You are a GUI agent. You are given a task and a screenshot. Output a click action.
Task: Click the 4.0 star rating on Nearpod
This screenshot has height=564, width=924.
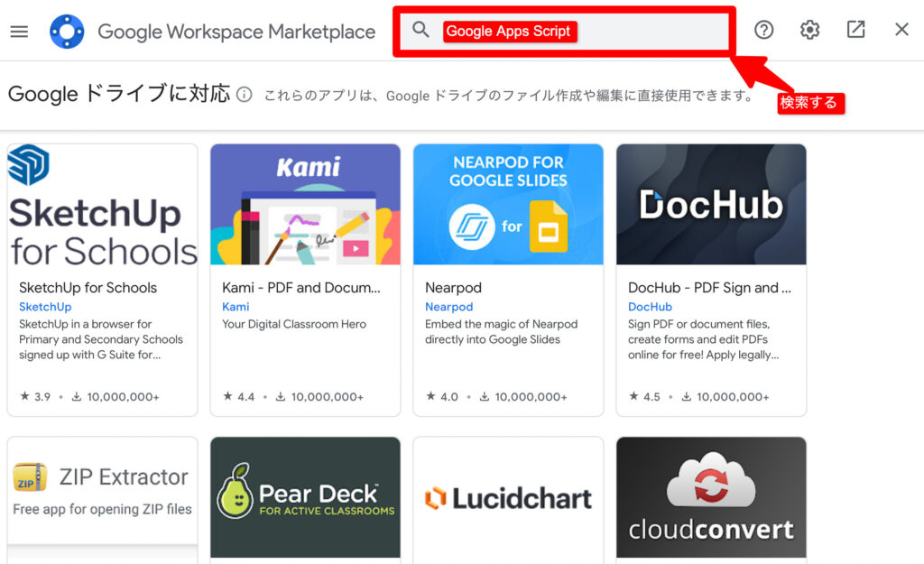click(442, 397)
